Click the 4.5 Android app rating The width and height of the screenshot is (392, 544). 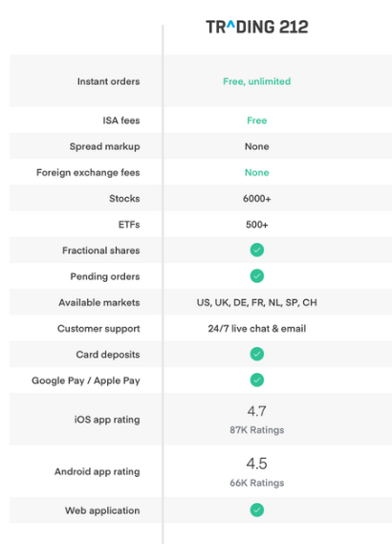(256, 464)
